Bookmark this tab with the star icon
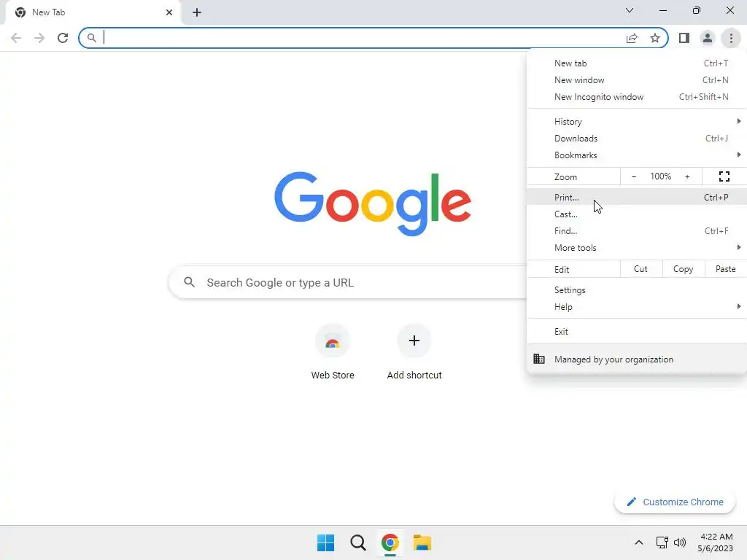747x560 pixels. [x=655, y=38]
